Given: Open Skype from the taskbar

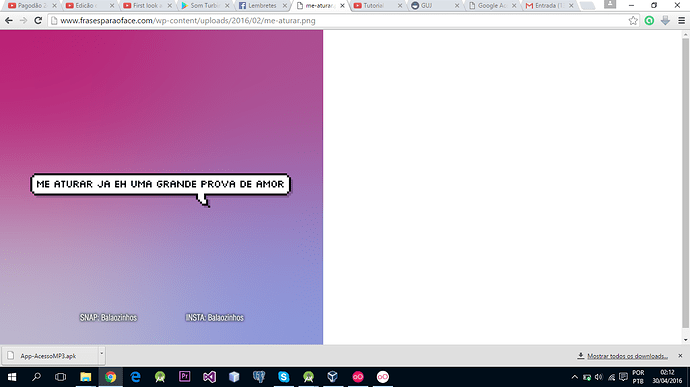Looking at the screenshot, I should (x=283, y=377).
